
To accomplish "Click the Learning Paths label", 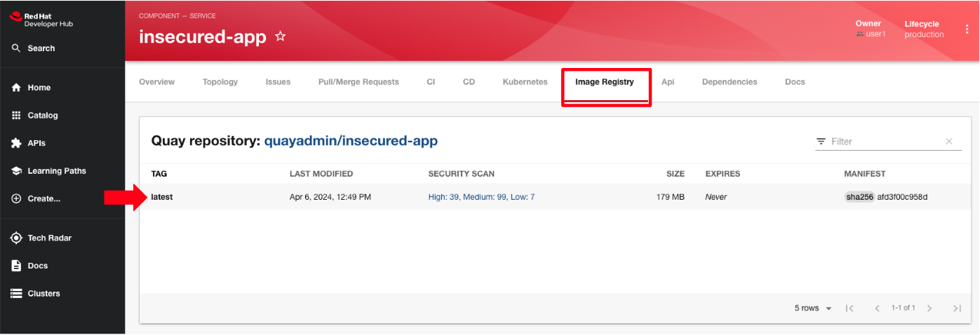I will coord(57,171).
